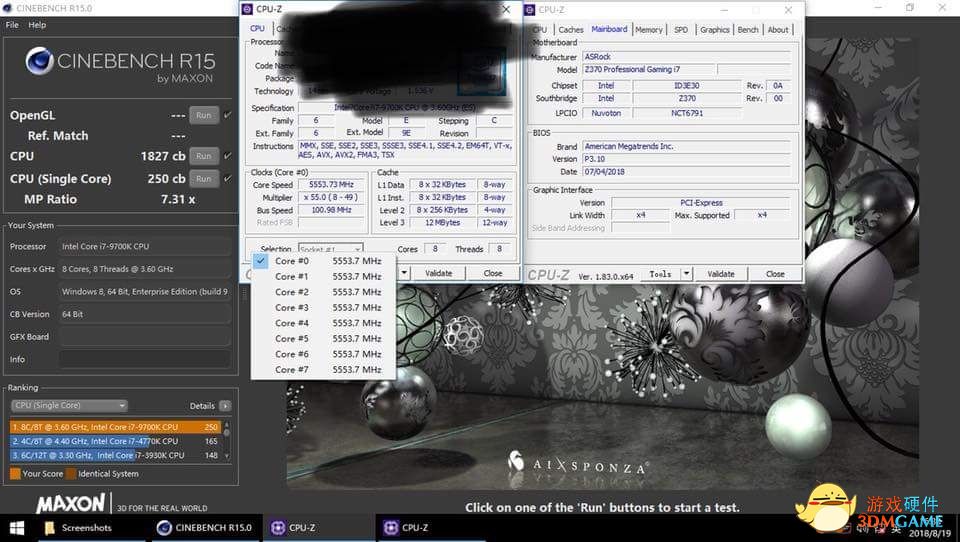
Task: Open the File menu in Cinebench
Action: [x=12, y=25]
